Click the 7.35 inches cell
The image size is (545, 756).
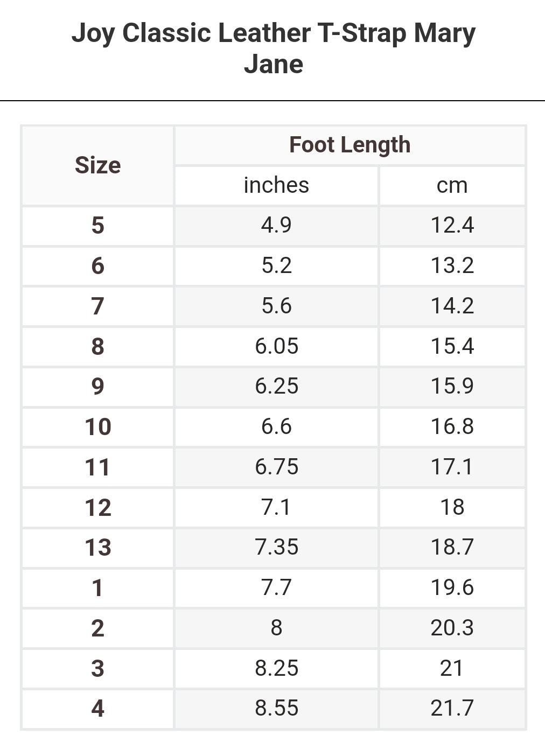pyautogui.click(x=276, y=547)
